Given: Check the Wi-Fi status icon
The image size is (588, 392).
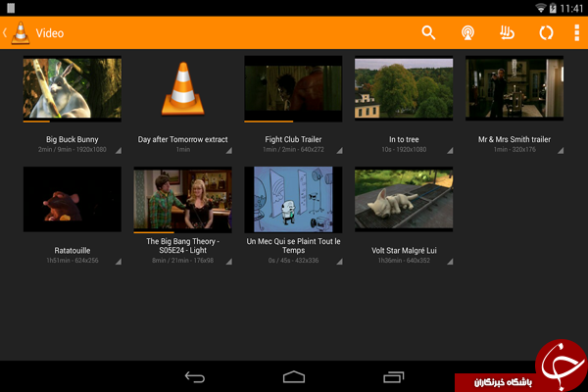Looking at the screenshot, I should (540, 8).
